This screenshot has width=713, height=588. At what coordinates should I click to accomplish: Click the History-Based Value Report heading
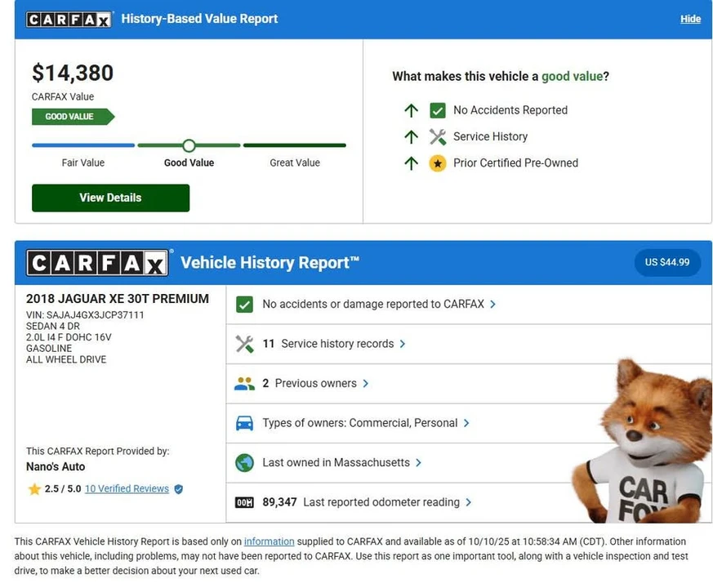point(199,19)
